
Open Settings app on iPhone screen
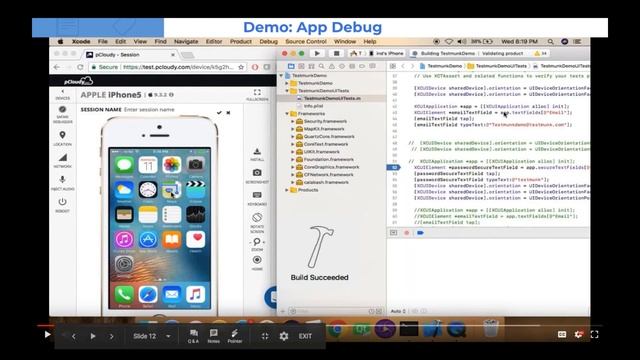[x=124, y=264]
